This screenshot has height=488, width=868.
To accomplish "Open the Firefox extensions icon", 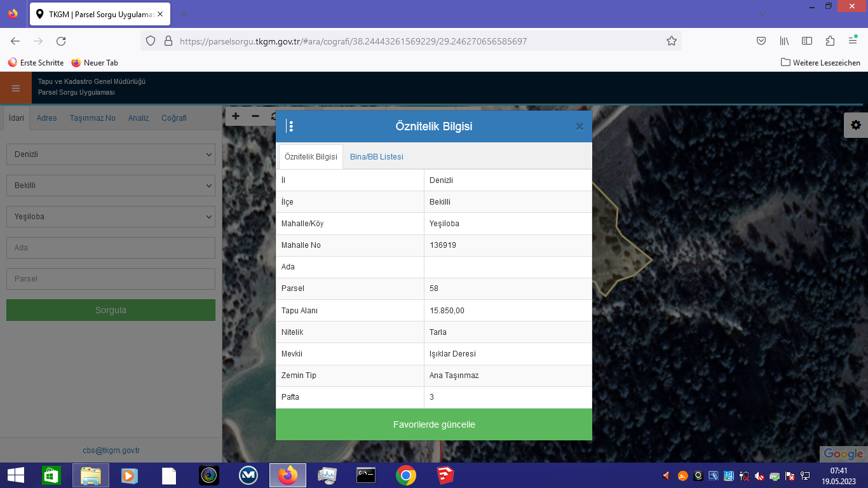I will pyautogui.click(x=830, y=41).
